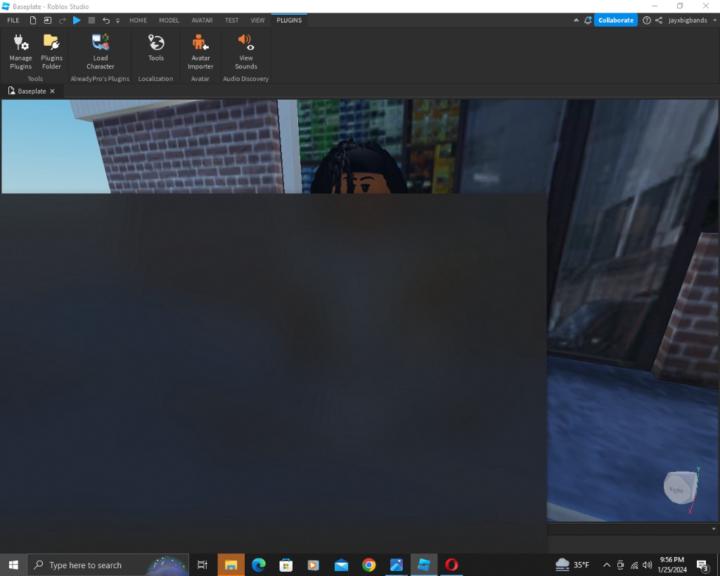This screenshot has width=720, height=576.
Task: Switch to the HOME ribbon tab
Action: click(x=138, y=20)
